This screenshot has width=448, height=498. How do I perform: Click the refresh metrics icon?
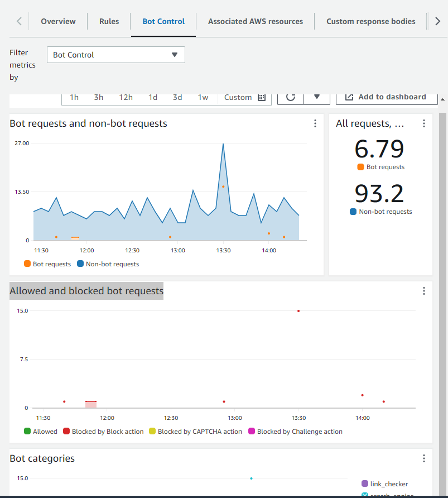tap(290, 97)
